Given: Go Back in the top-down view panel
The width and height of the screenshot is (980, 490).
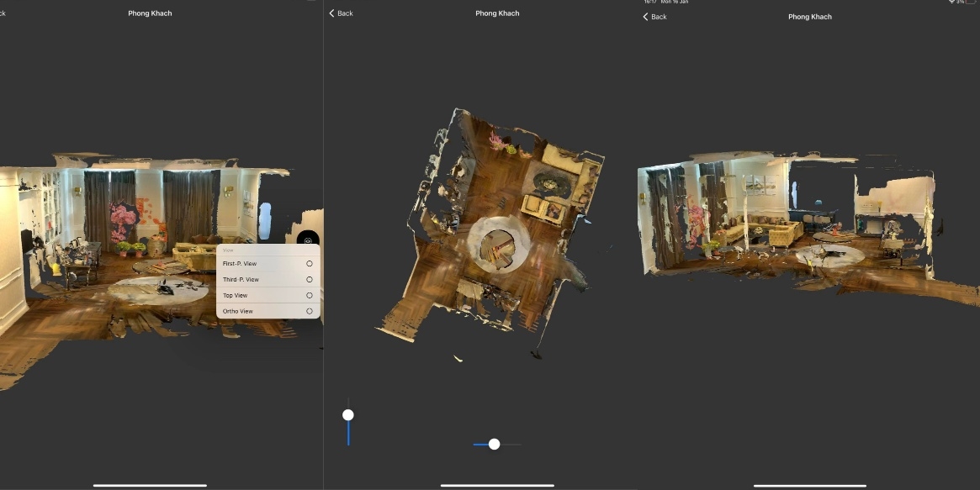Looking at the screenshot, I should pos(341,13).
